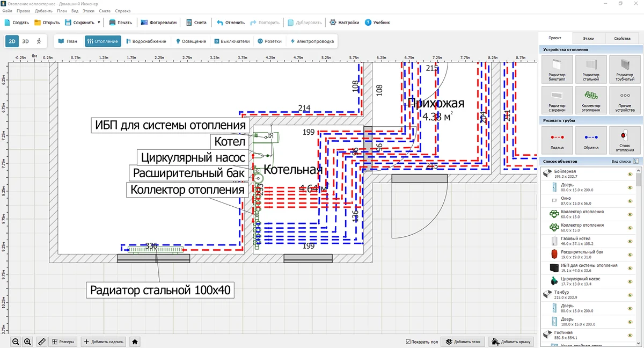644x348 pixels.
Task: Switch to the Свойства tab
Action: [x=622, y=39]
